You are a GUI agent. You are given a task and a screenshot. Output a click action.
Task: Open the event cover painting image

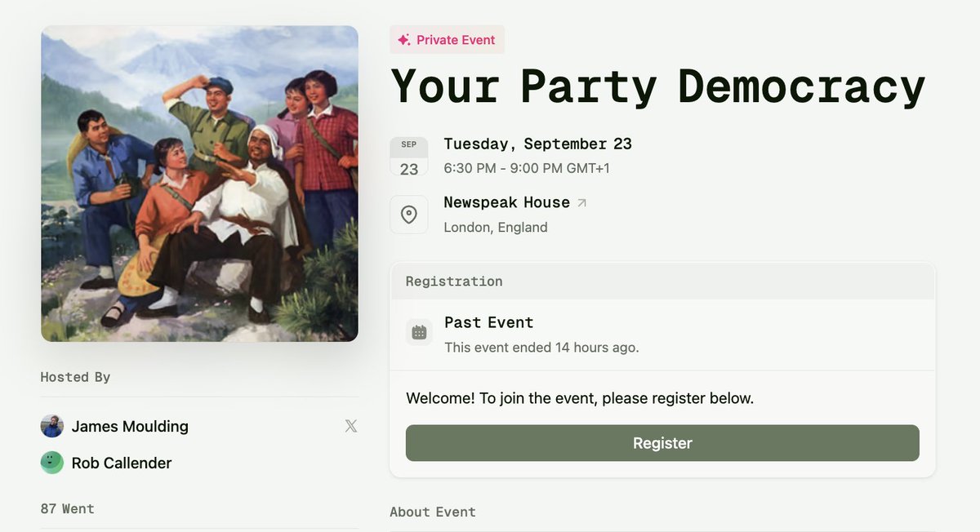[x=199, y=184]
